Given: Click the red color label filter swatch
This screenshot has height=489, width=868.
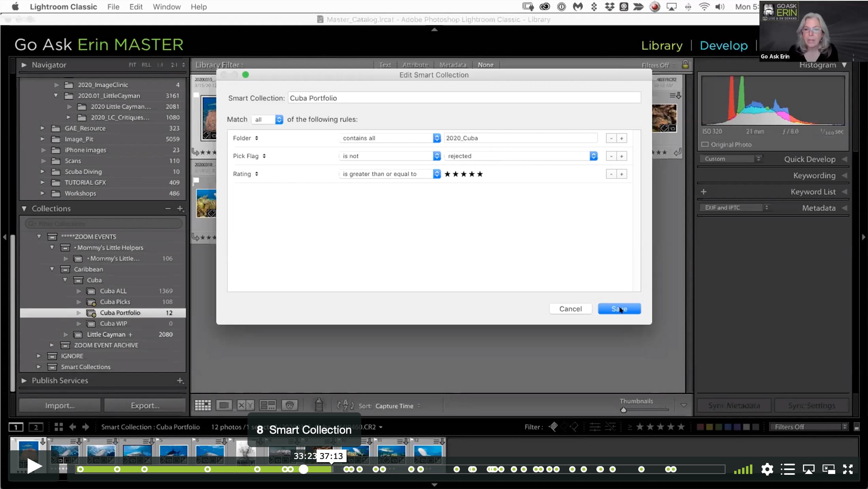Looking at the screenshot, I should 700,427.
